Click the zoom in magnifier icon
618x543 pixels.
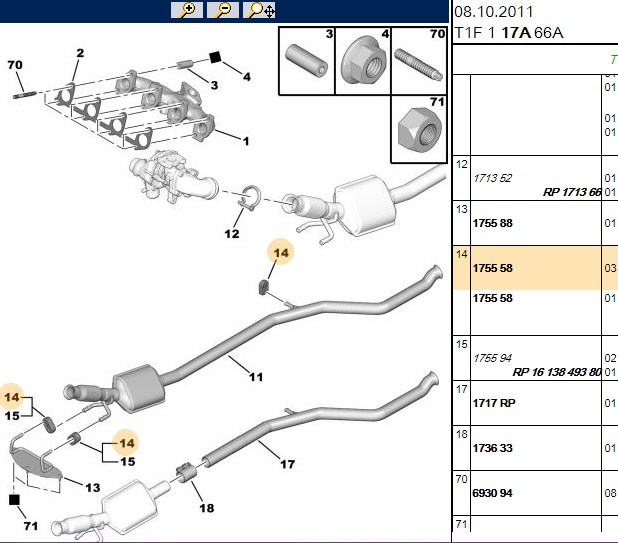187,10
